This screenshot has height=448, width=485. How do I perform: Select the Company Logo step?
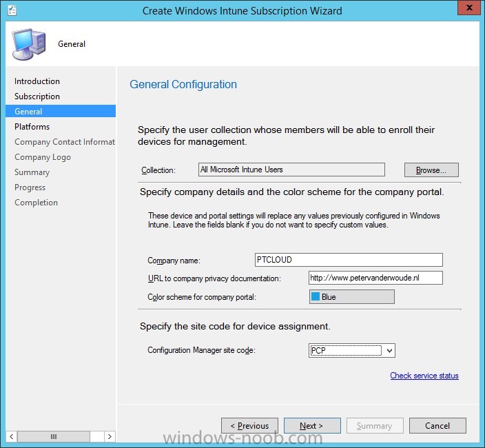pyautogui.click(x=43, y=157)
